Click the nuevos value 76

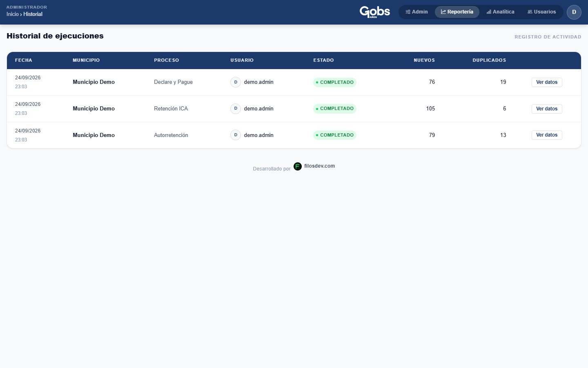pyautogui.click(x=432, y=82)
